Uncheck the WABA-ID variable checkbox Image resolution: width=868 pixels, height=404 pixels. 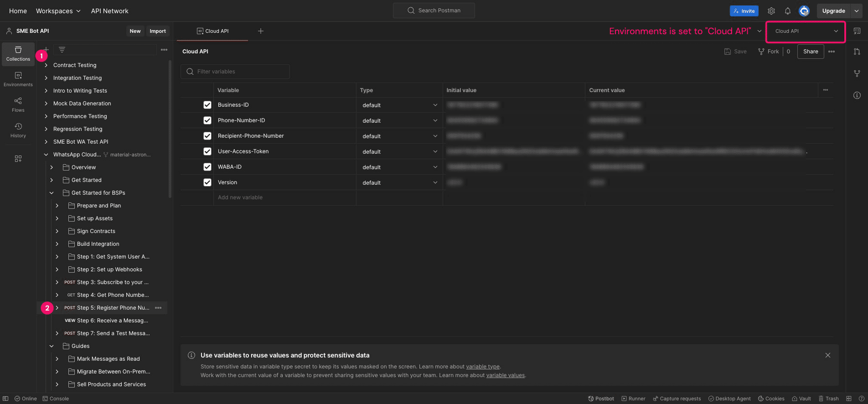pyautogui.click(x=207, y=167)
